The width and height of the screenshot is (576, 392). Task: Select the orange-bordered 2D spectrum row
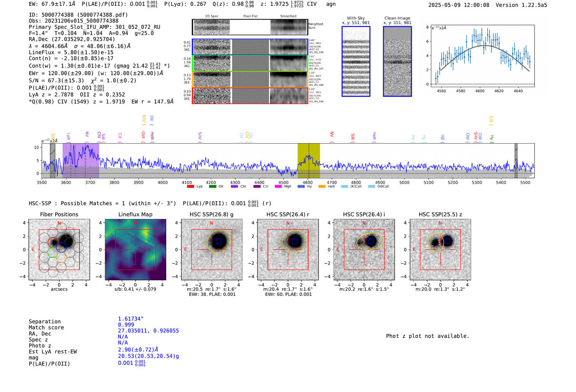click(x=250, y=79)
